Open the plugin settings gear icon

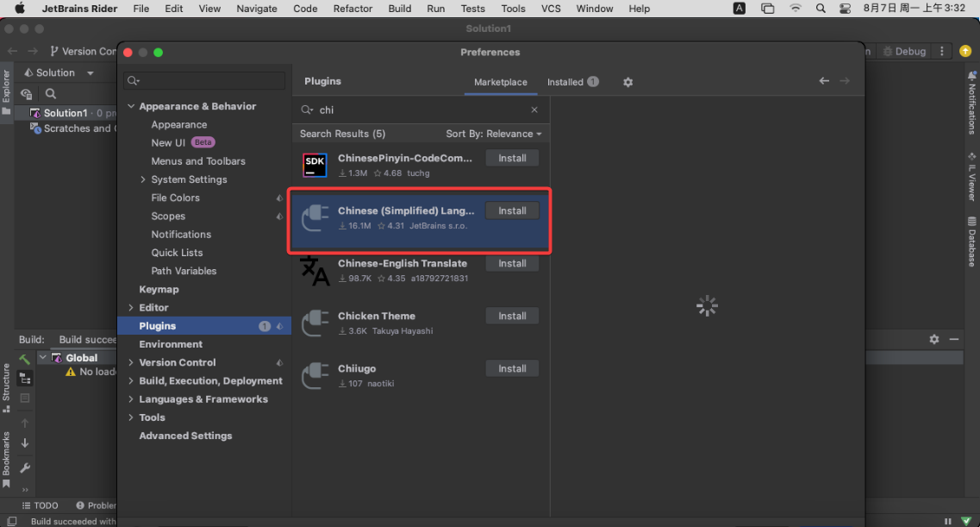pos(627,82)
